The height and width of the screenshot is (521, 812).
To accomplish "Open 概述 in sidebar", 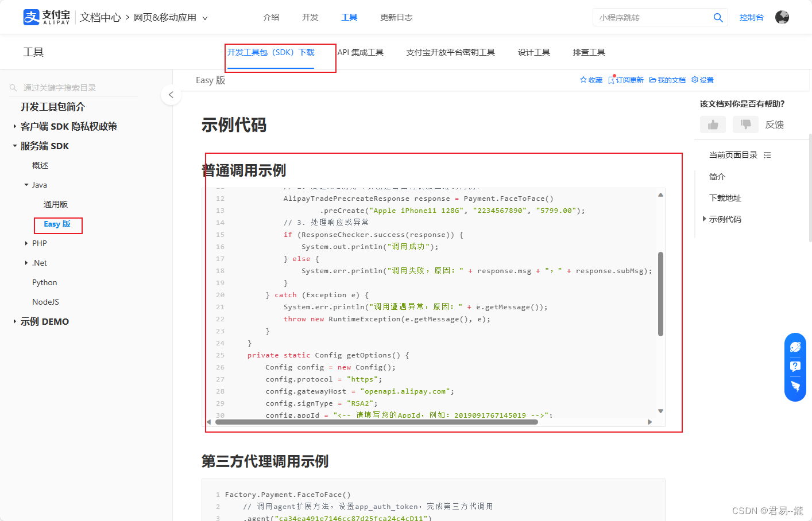I will 40,165.
